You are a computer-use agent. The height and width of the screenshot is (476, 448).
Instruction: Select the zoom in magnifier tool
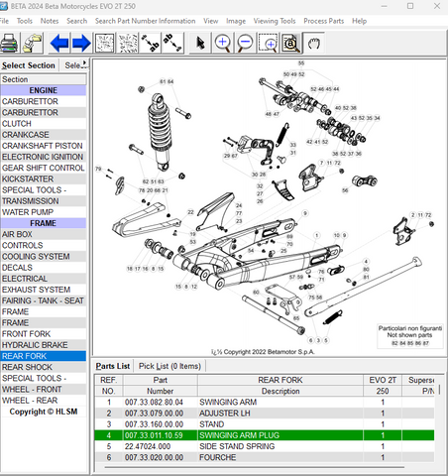click(223, 43)
